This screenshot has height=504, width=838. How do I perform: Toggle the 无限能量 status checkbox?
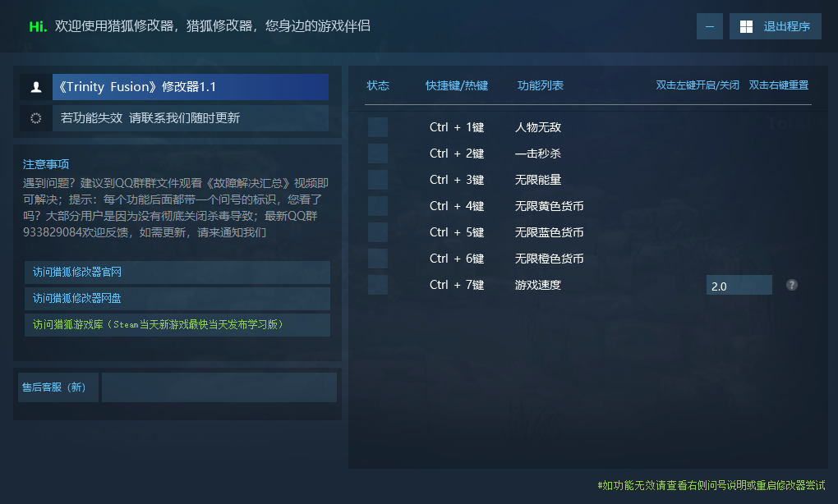click(x=378, y=180)
